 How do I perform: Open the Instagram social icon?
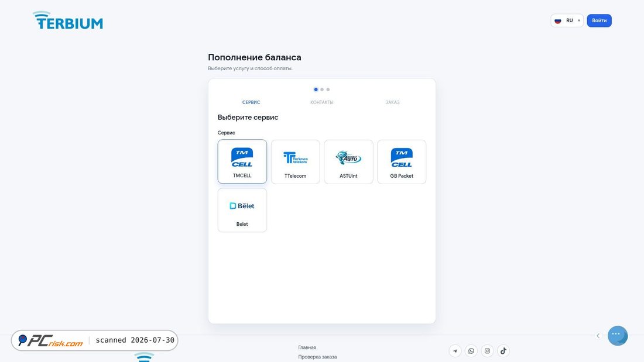[487, 351]
